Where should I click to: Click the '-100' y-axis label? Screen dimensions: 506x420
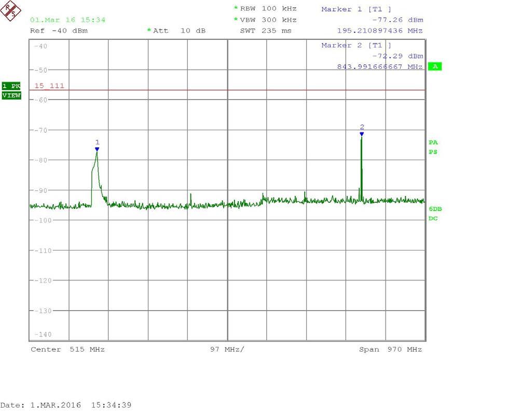coord(43,220)
